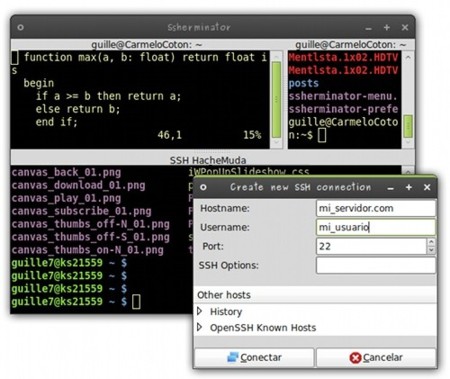Click the blue posts directory in right terminal
This screenshot has height=379, width=450.
pos(304,83)
